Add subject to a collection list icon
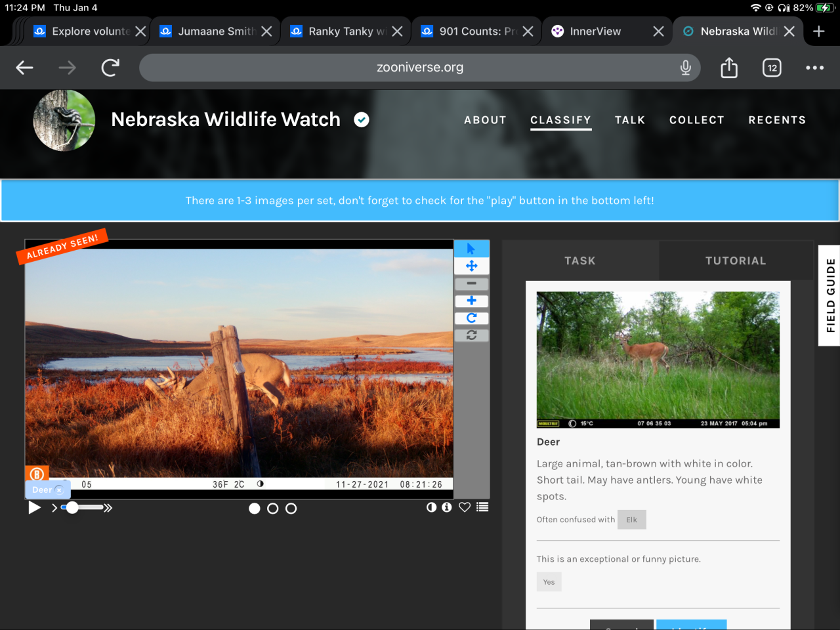 click(482, 507)
